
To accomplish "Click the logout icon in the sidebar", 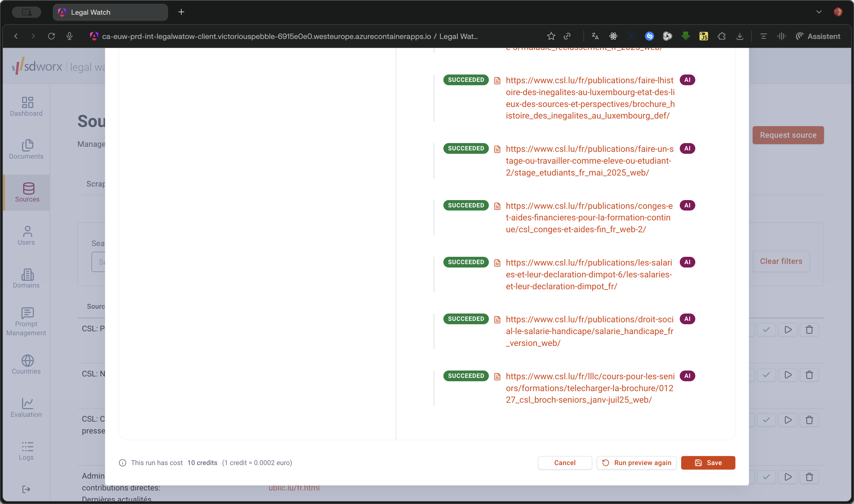I will click(26, 489).
